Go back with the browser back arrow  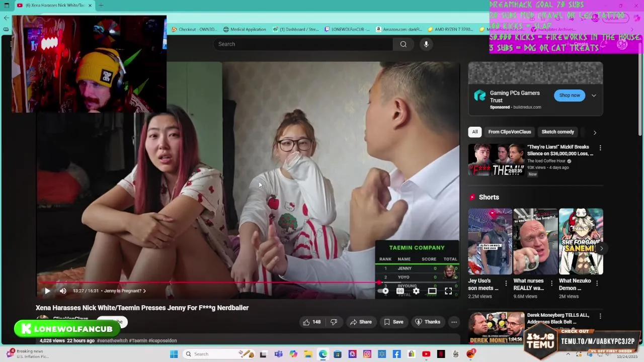(x=6, y=18)
